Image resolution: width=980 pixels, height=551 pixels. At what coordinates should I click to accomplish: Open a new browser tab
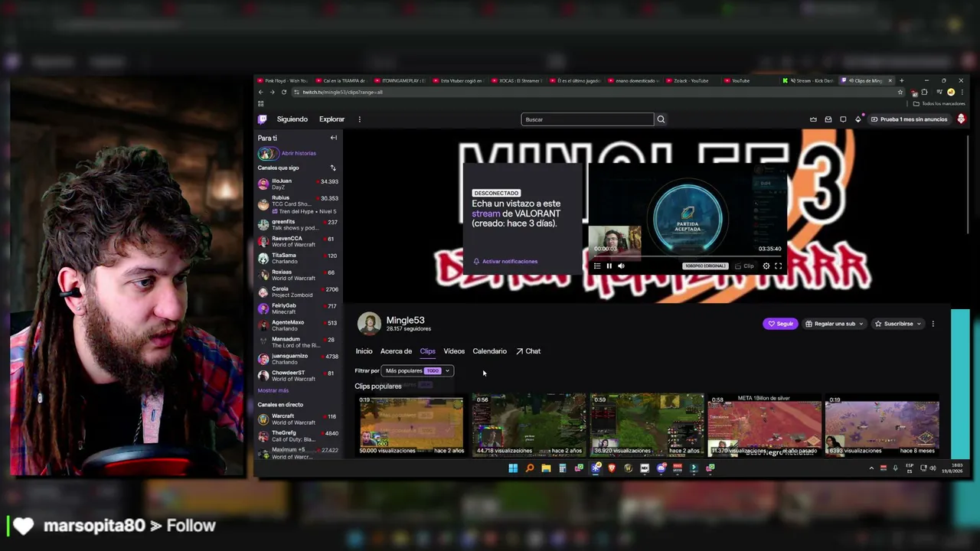[901, 80]
